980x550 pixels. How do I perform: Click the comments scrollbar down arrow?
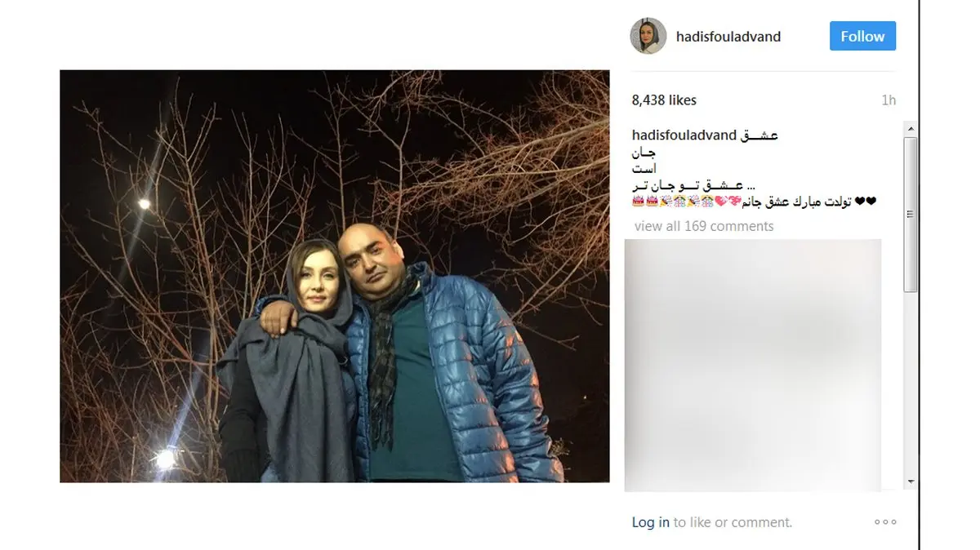911,482
